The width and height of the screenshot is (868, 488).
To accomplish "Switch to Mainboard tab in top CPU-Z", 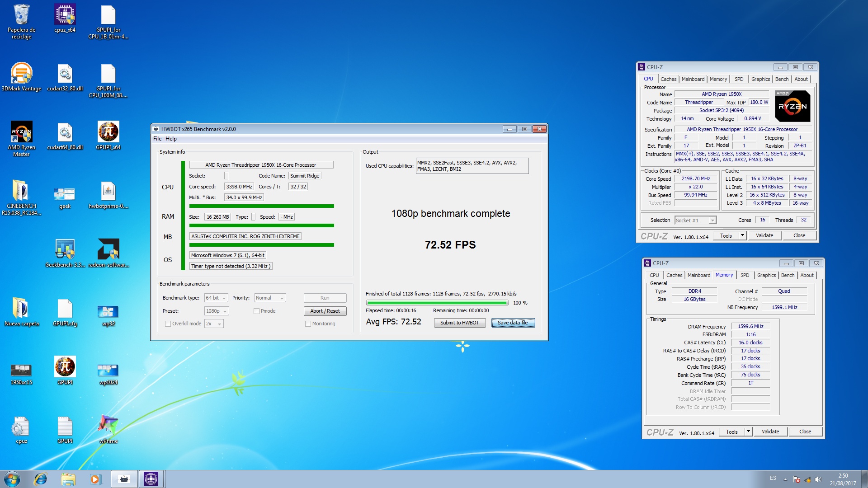I will pos(693,79).
